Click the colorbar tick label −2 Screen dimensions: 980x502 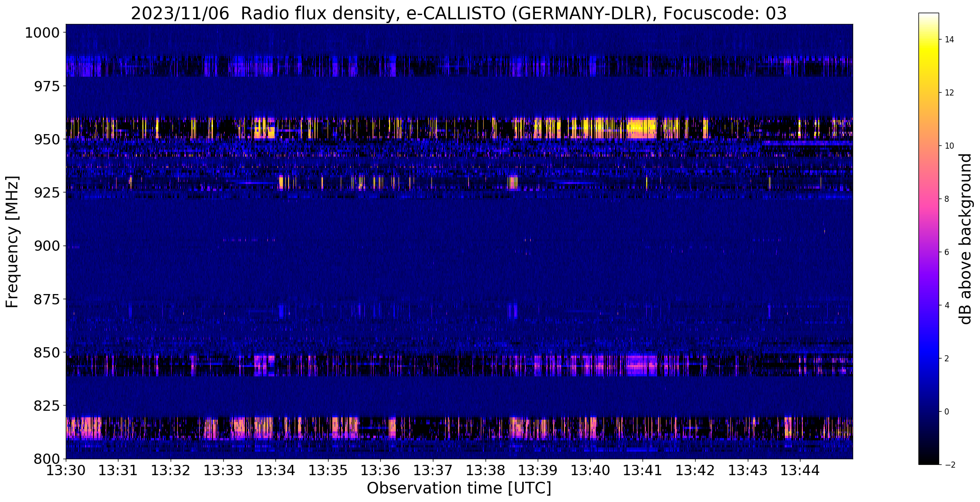click(x=949, y=465)
